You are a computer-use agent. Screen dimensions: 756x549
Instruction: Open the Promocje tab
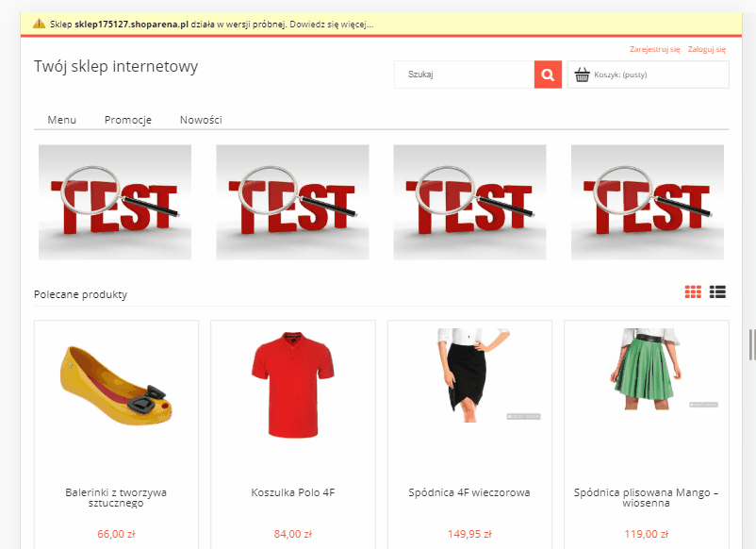point(128,120)
